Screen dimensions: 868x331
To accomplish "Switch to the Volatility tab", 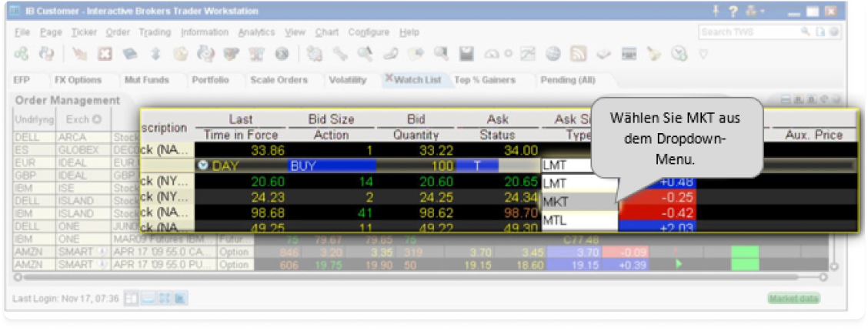I will 348,80.
